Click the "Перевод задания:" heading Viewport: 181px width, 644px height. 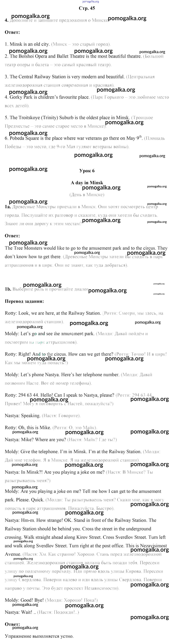coord(24,301)
